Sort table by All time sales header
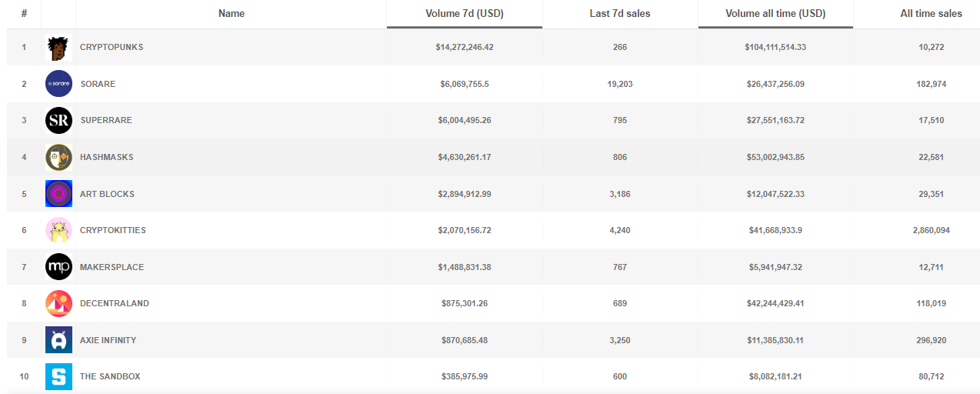This screenshot has width=980, height=394. 931,14
